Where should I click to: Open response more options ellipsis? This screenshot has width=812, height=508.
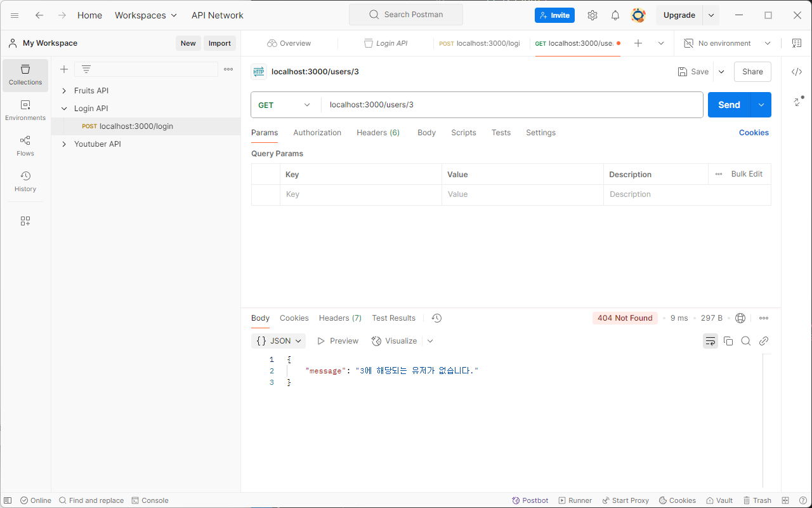[x=764, y=318]
